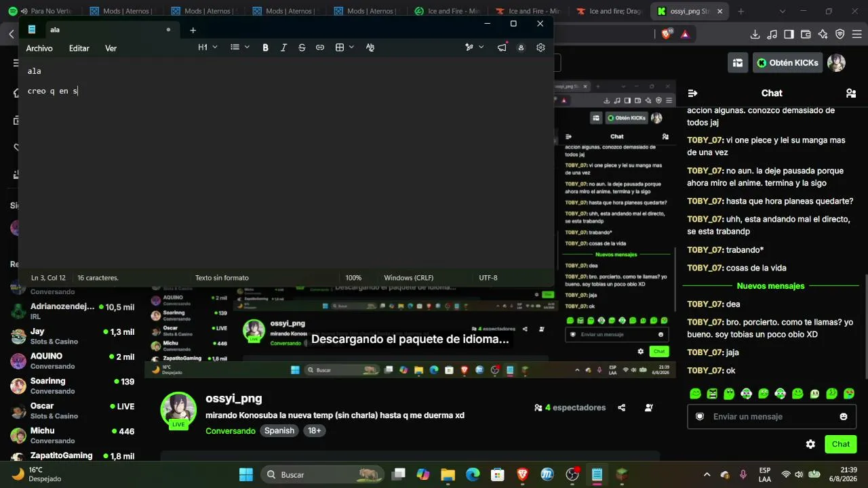
Task: Open a new browser tab
Action: 741,12
